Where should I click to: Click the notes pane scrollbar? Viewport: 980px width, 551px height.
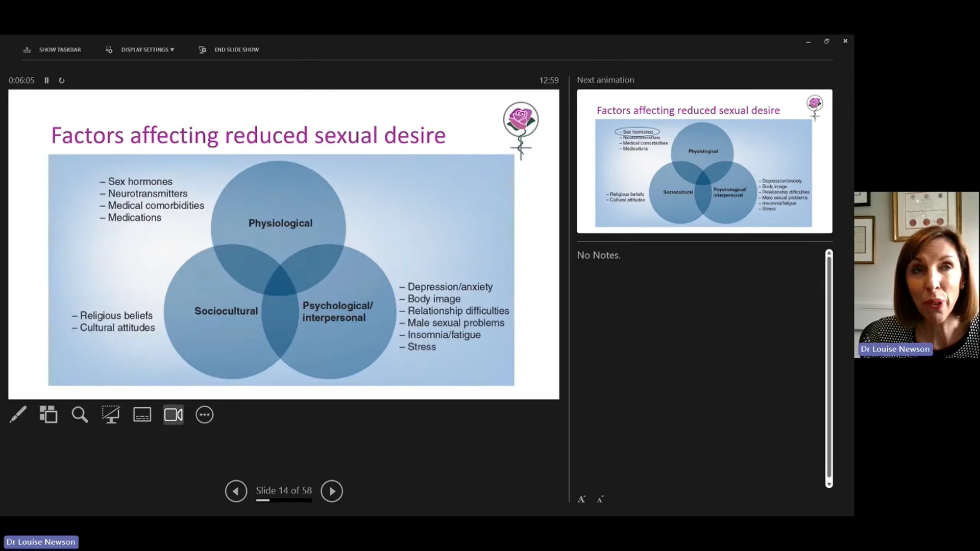829,368
